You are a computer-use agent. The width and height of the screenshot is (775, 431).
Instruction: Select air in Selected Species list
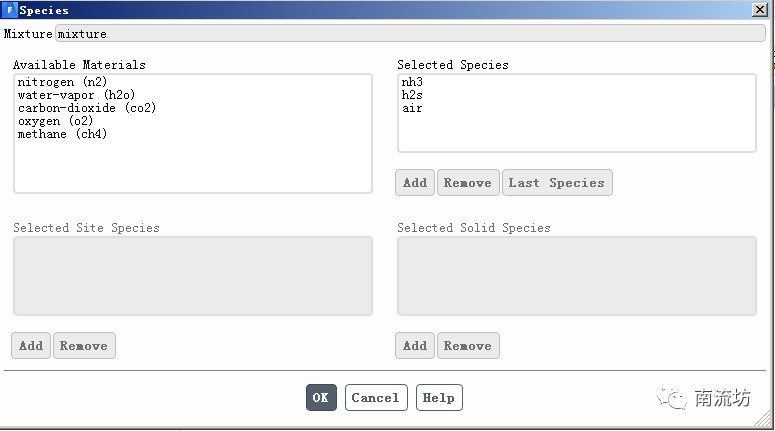[412, 108]
